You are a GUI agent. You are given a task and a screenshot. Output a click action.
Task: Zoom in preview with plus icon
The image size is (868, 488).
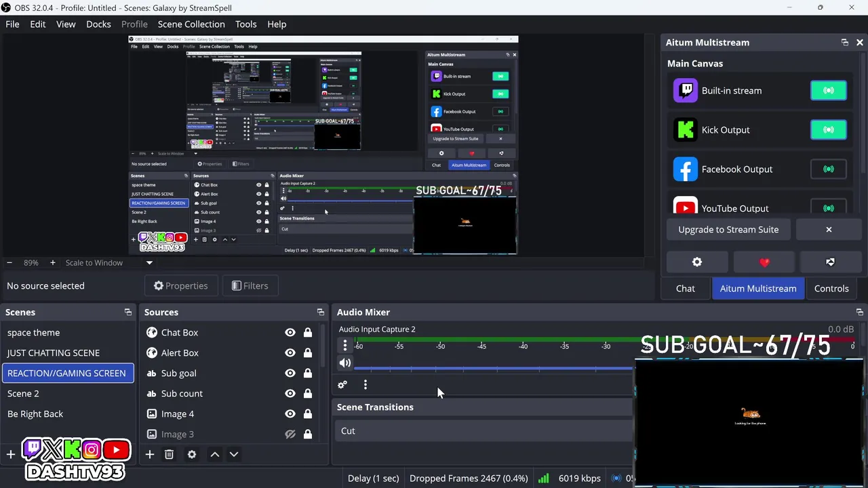[52, 262]
